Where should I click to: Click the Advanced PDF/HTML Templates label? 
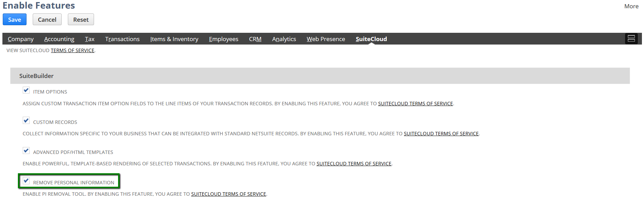(73, 152)
